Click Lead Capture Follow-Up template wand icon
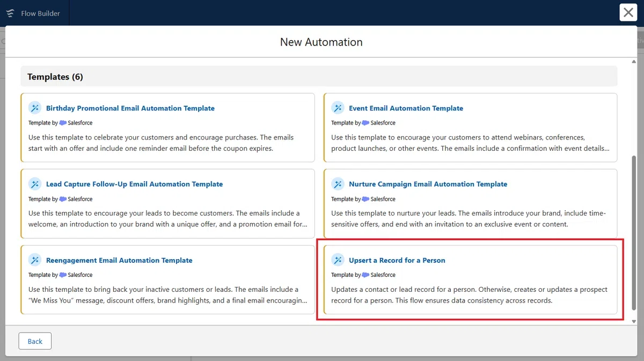 pyautogui.click(x=35, y=184)
